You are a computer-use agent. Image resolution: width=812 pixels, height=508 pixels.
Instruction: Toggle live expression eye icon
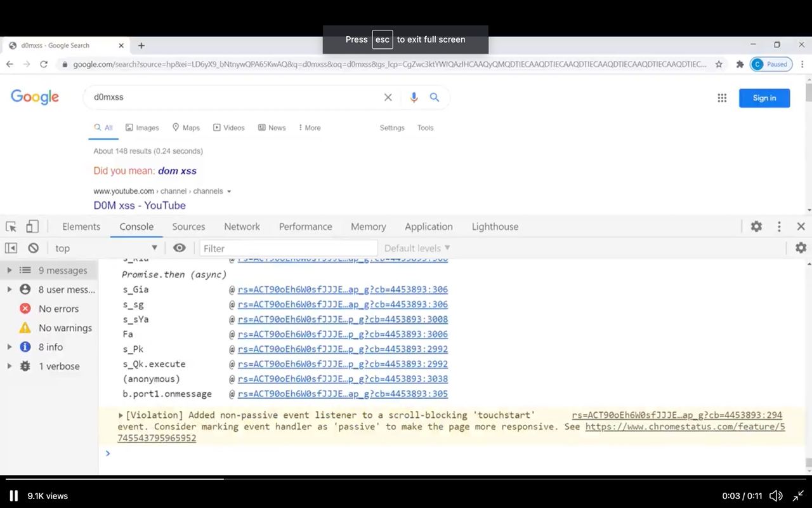click(180, 248)
